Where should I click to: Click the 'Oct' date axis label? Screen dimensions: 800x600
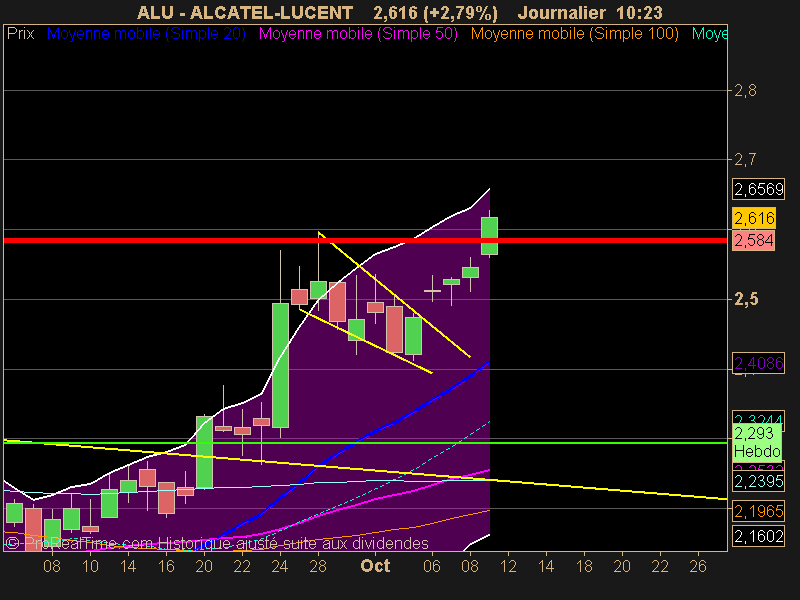point(375,566)
